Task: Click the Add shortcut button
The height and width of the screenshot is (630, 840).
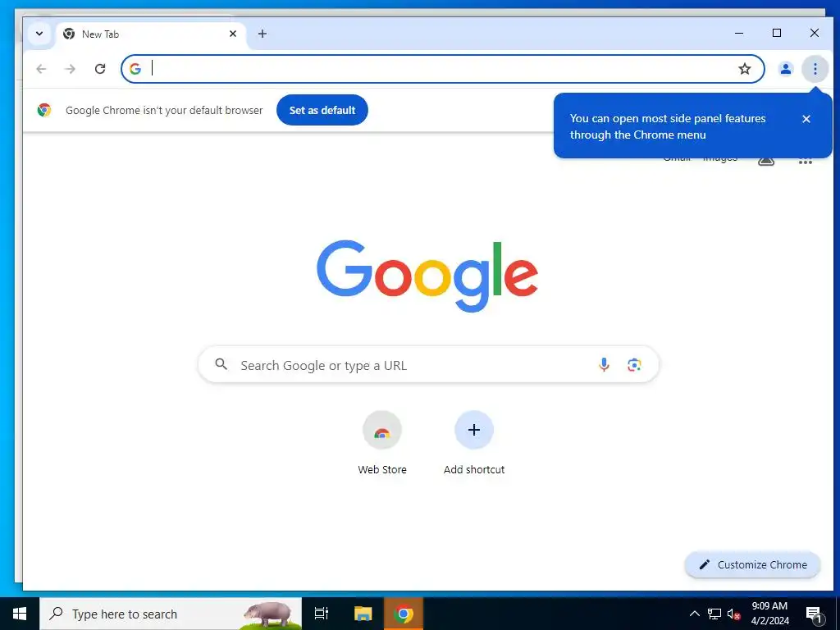Action: pos(474,442)
